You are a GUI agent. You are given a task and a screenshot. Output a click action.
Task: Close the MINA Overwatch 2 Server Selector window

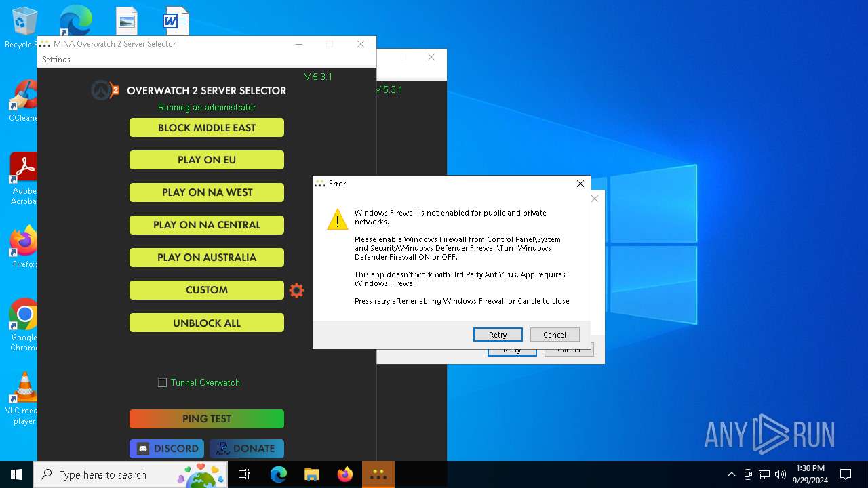pos(361,44)
